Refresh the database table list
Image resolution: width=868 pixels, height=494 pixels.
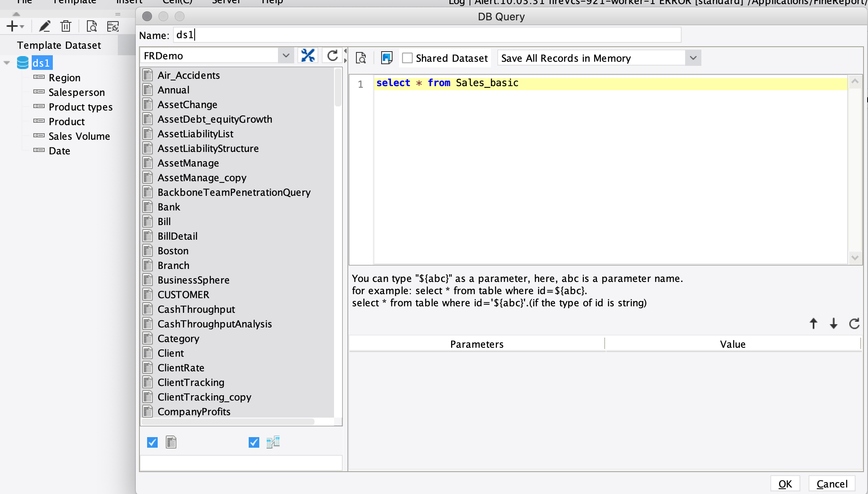[x=332, y=56]
